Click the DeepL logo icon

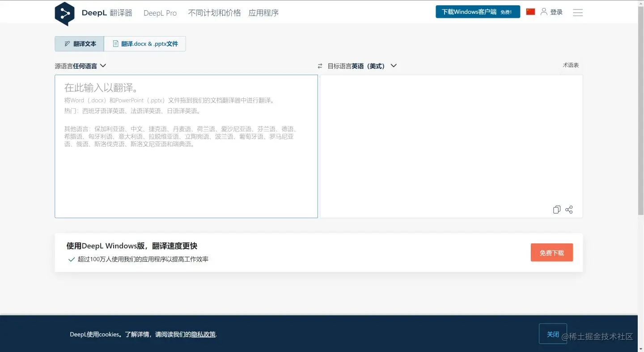(x=64, y=13)
